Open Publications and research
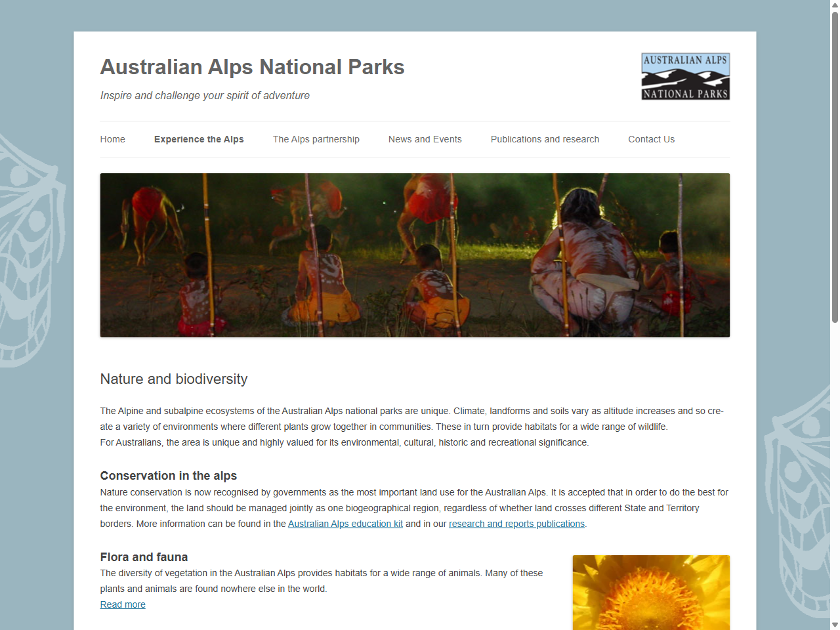840x630 pixels. point(545,139)
